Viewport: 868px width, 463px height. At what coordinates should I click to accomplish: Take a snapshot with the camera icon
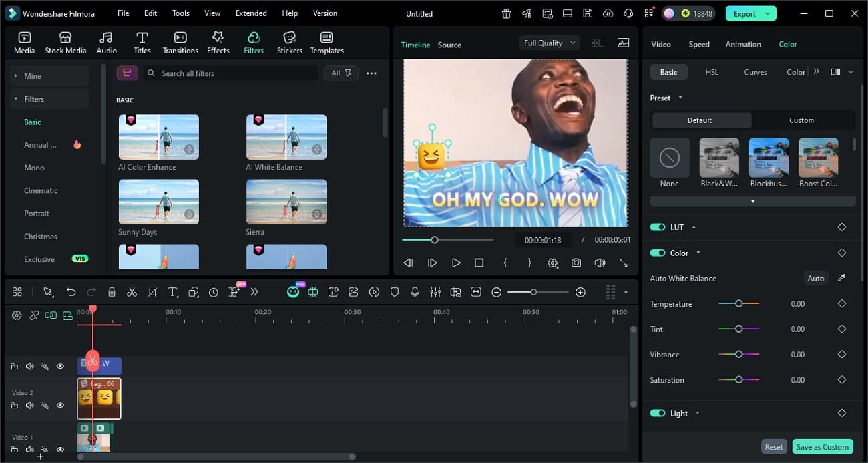click(576, 263)
